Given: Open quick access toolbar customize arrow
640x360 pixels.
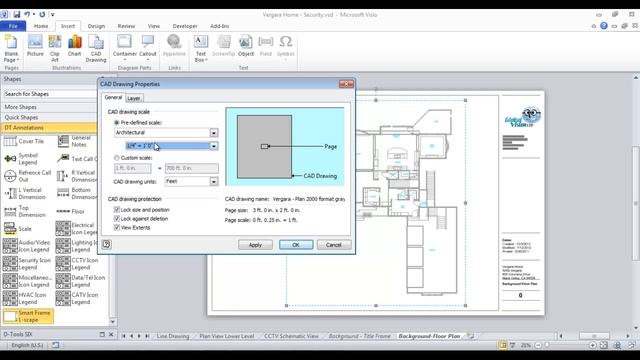Looking at the screenshot, I should click(53, 15).
